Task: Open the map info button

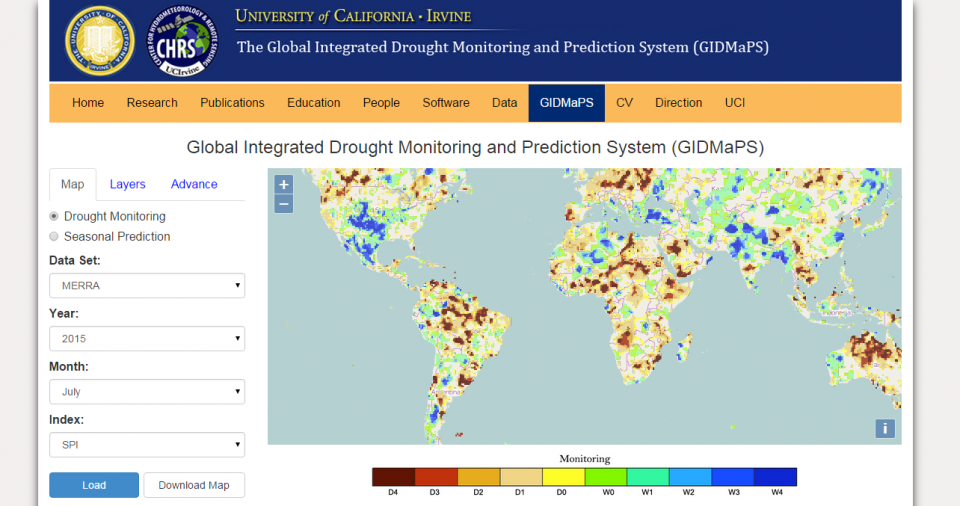Action: 885,428
